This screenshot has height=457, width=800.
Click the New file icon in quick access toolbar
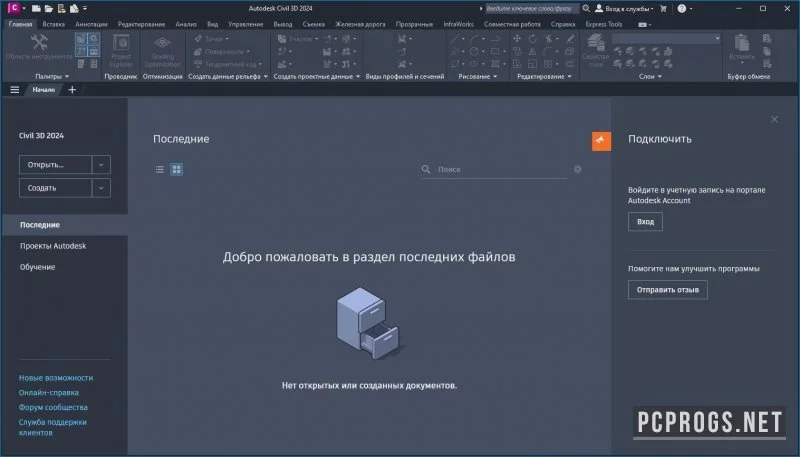click(36, 8)
